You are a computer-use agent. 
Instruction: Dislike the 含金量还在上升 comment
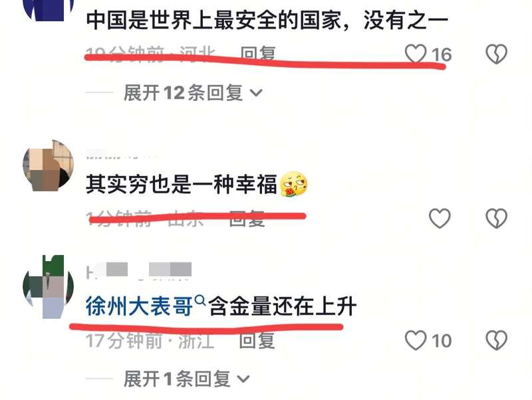click(x=496, y=340)
